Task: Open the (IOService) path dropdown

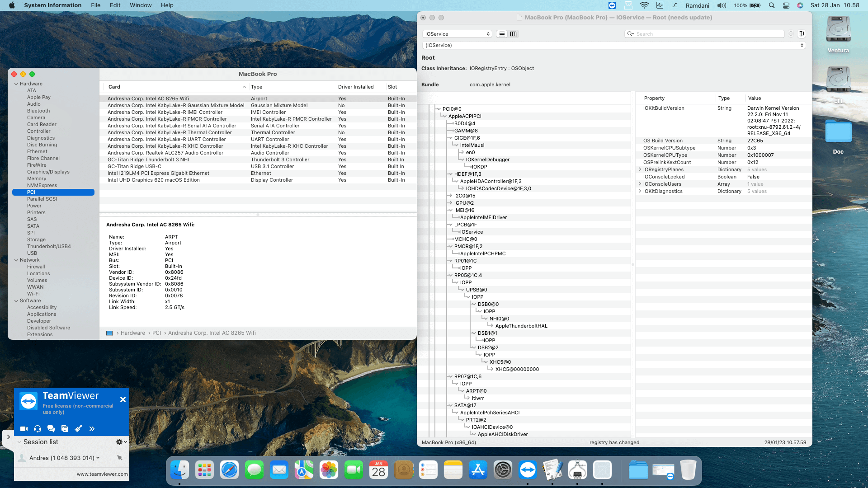Action: pyautogui.click(x=613, y=45)
